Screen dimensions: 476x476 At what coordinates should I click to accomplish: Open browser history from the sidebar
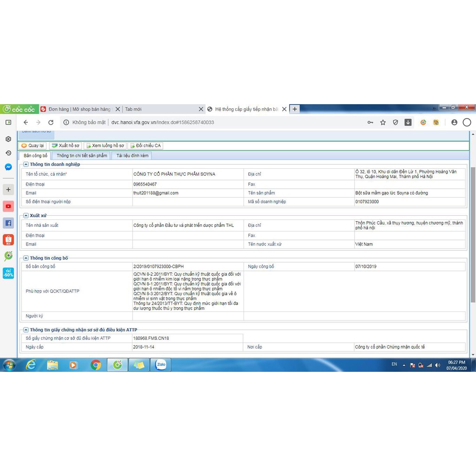point(8,153)
